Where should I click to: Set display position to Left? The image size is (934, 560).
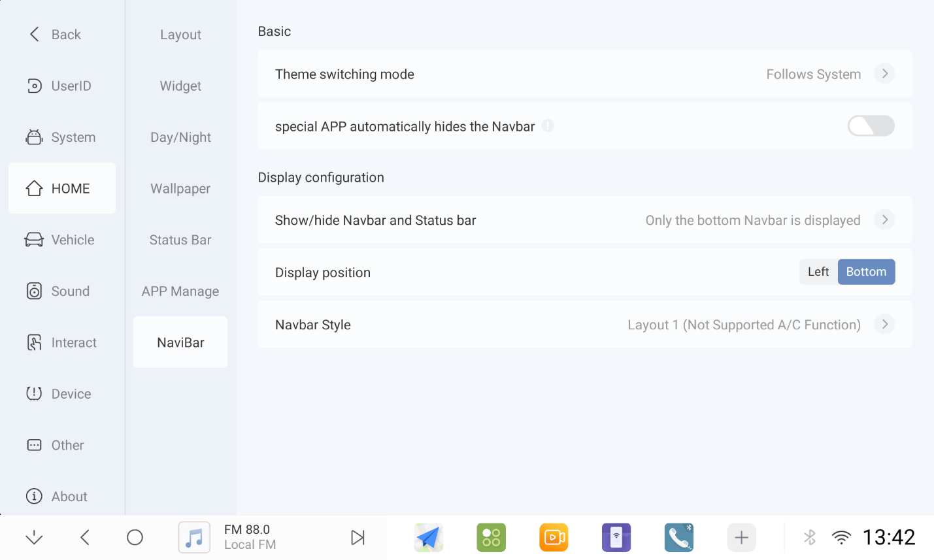[x=818, y=272]
